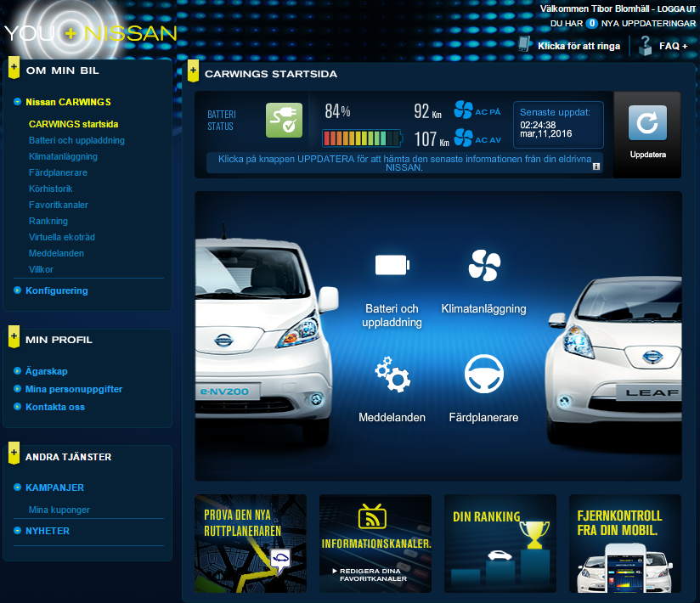
Task: Click the RSS TV icon in Informationskanaler tile
Action: (372, 516)
